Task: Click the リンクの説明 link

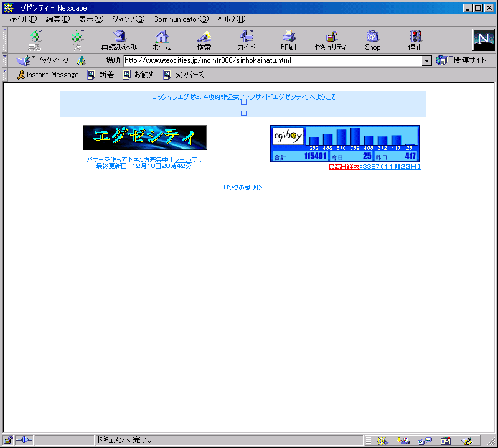Action: pyautogui.click(x=243, y=188)
